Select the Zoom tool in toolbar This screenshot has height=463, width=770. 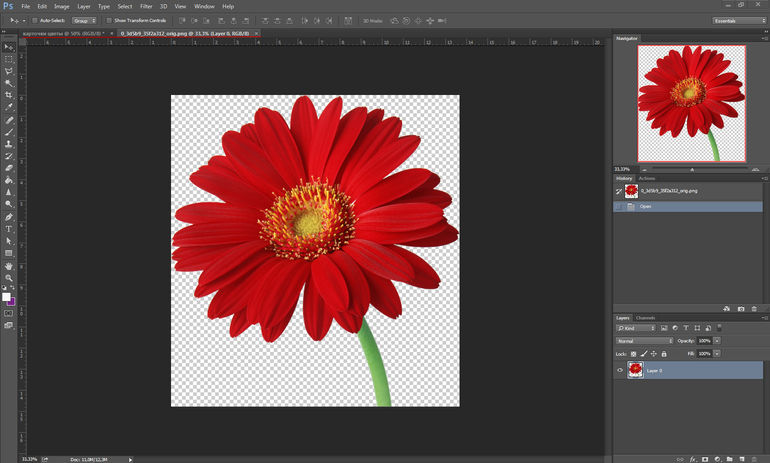point(9,278)
